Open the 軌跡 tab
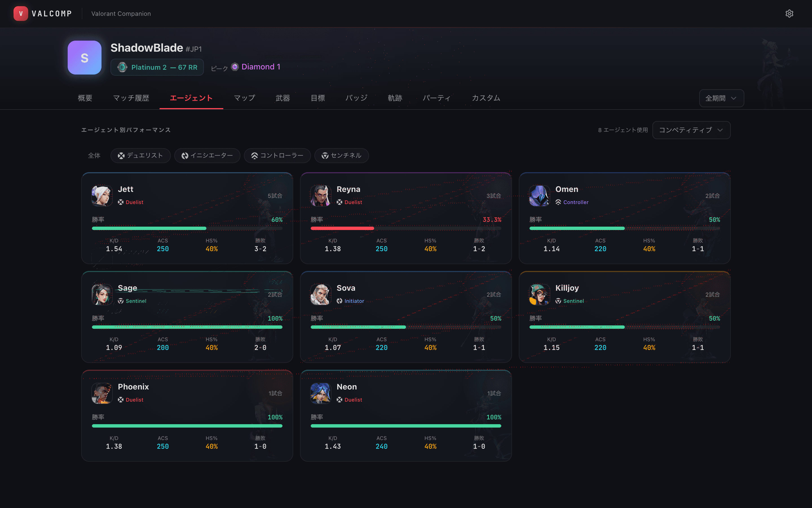This screenshot has height=508, width=812. click(x=395, y=98)
